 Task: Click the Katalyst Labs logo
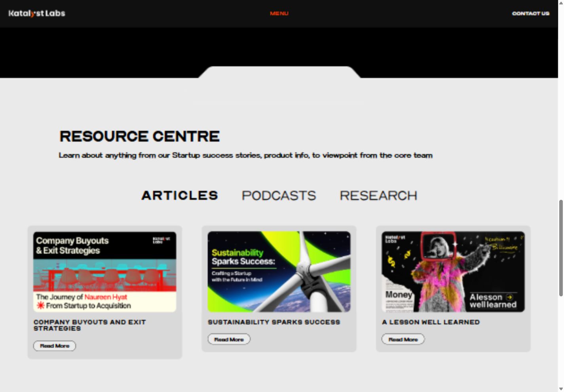click(x=37, y=13)
